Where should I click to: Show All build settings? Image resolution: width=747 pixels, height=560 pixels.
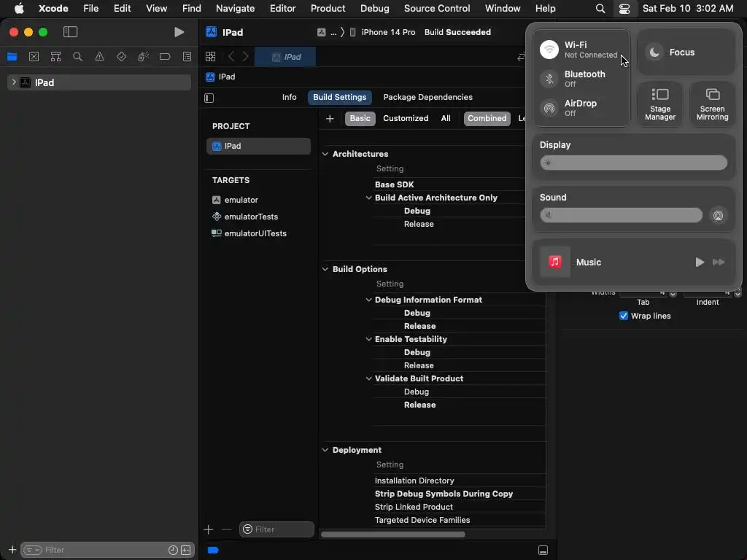[x=446, y=119]
